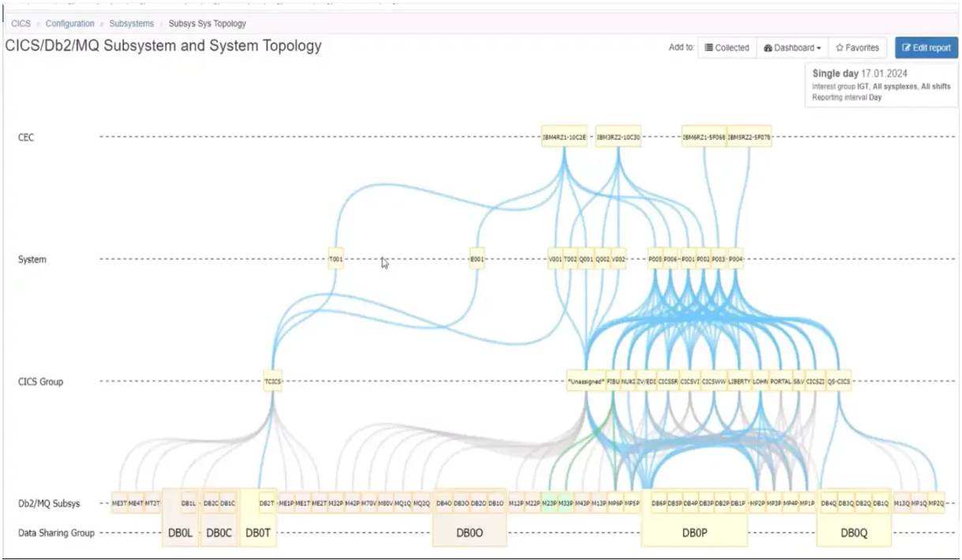Viewport: 962px width, 560px height.
Task: Select the PORTAL group node
Action: tap(780, 381)
